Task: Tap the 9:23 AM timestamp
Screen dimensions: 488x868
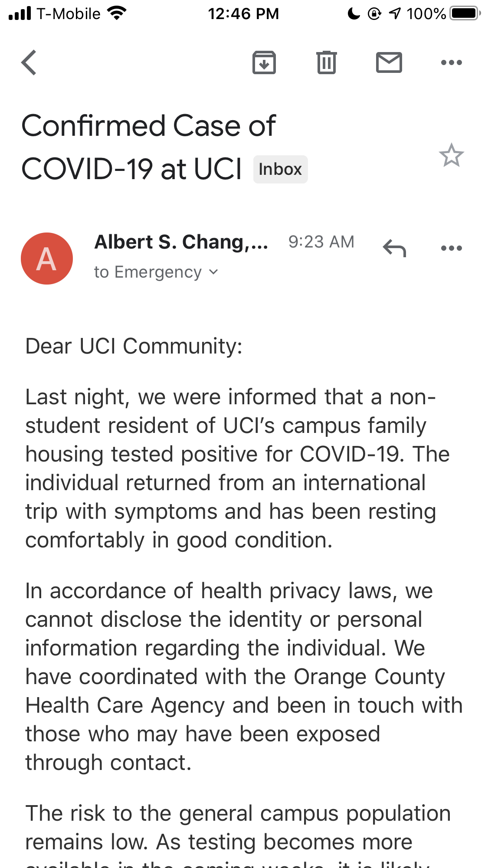Action: [x=321, y=242]
